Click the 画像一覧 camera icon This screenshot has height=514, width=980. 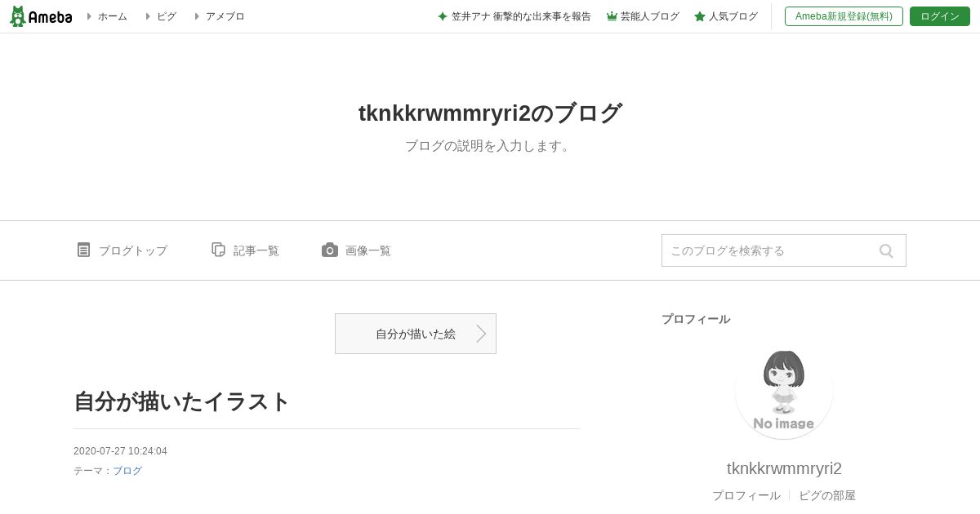[330, 250]
